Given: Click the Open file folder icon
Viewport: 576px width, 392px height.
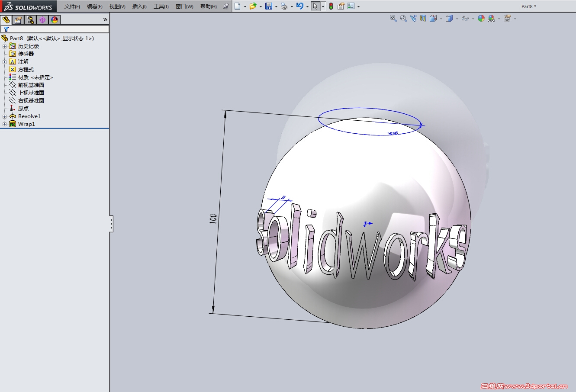Looking at the screenshot, I should point(253,6).
